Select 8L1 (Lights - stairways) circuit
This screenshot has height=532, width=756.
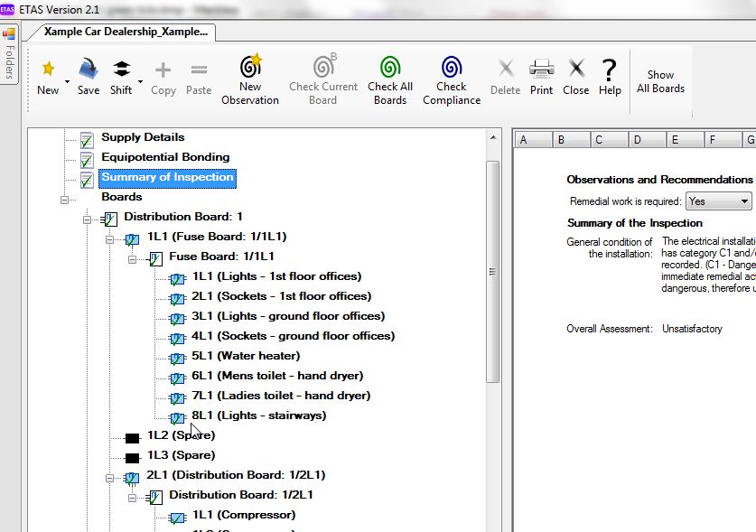(x=259, y=415)
